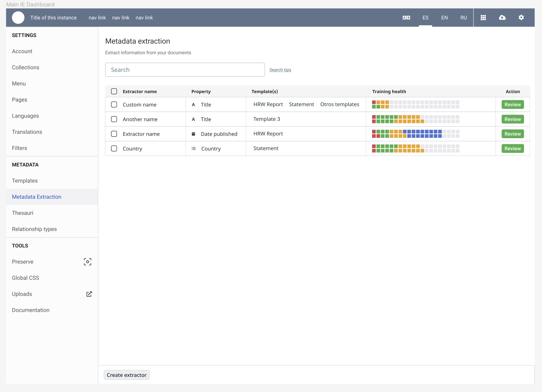
Task: Click the list icon beside the Country property
Action: (194, 148)
